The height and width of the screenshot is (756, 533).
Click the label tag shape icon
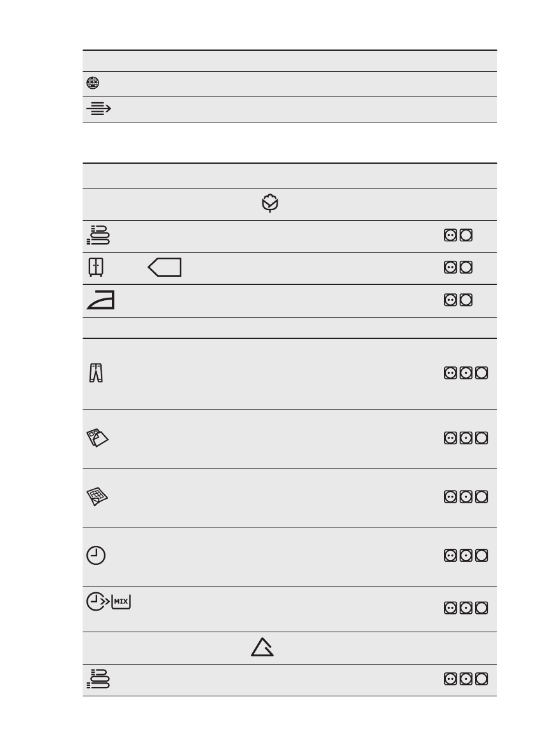coord(165,268)
